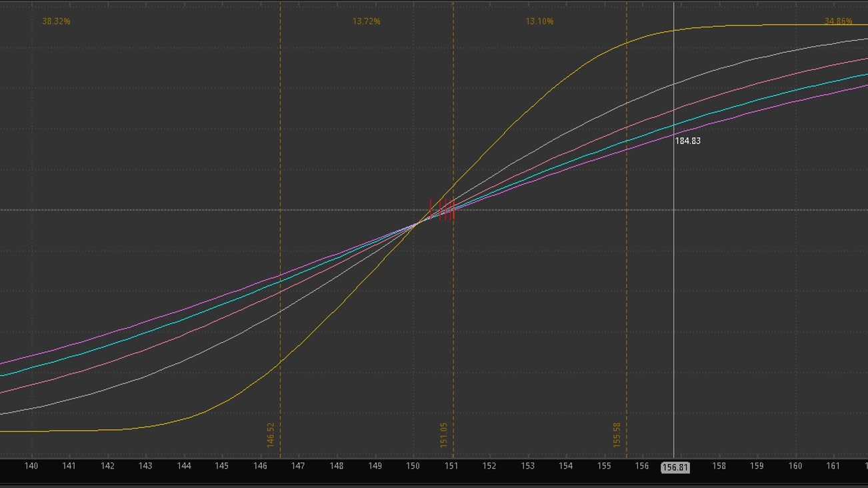
Task: Click the 13.10% probability label
Action: click(539, 21)
